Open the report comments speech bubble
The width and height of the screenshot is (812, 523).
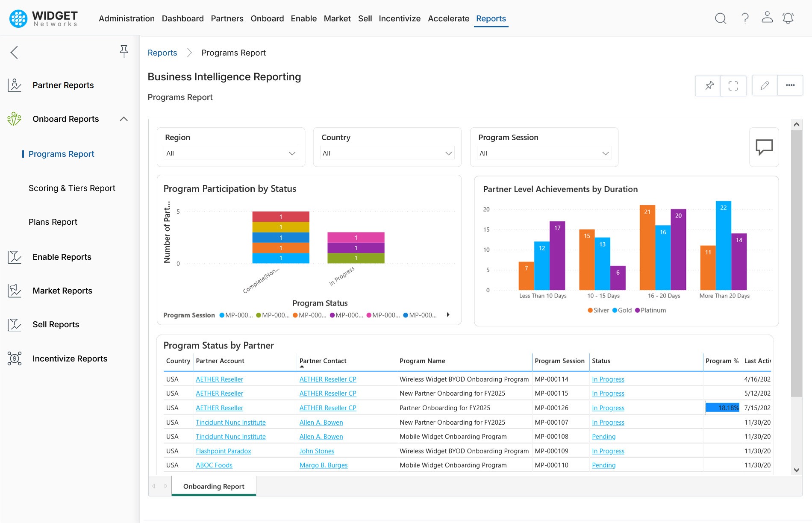pos(764,147)
